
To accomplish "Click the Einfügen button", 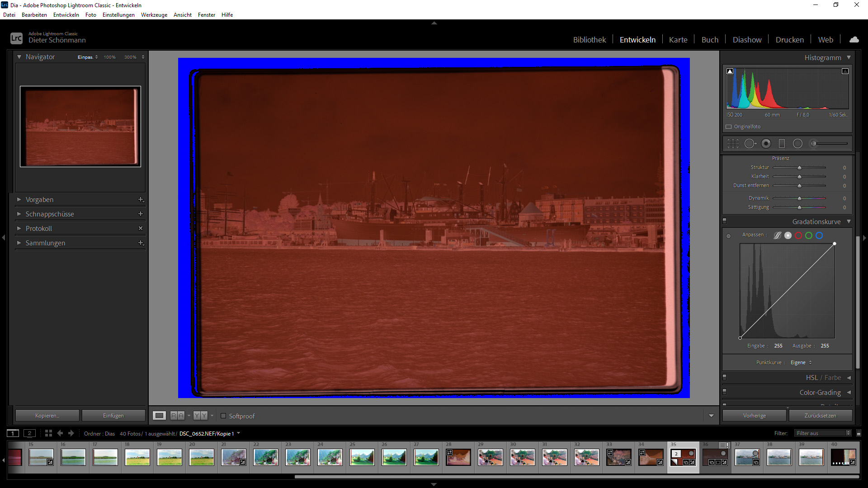I will coord(113,415).
